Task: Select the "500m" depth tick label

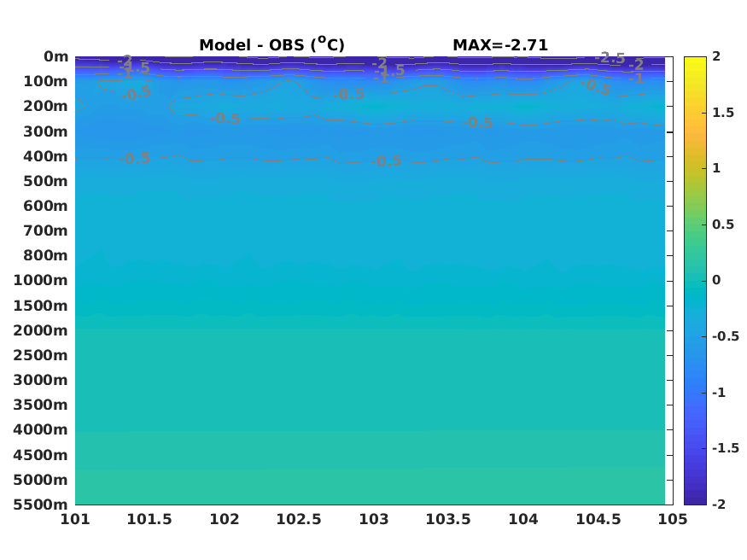Action: point(46,182)
